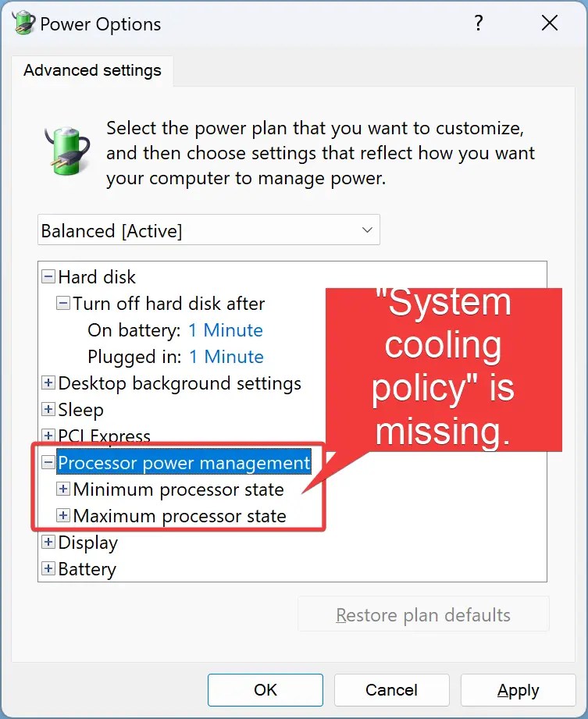Expand Maximum processor state

63,515
